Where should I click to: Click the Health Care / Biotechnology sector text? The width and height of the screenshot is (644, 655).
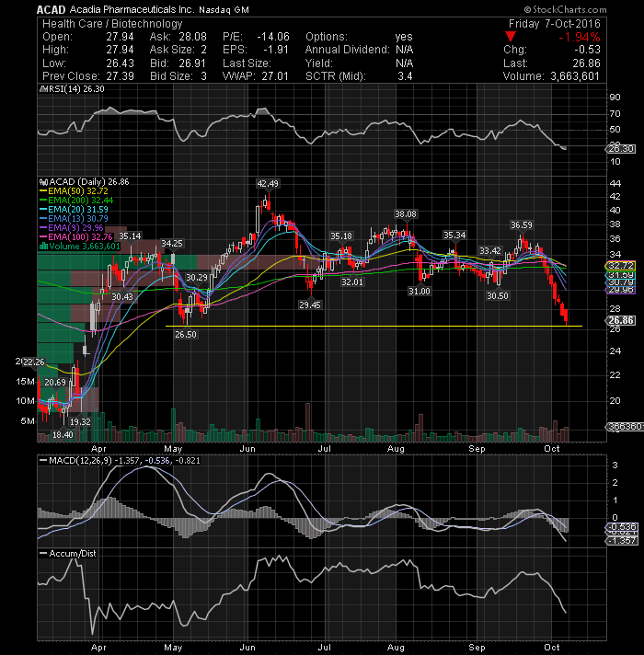(x=112, y=24)
